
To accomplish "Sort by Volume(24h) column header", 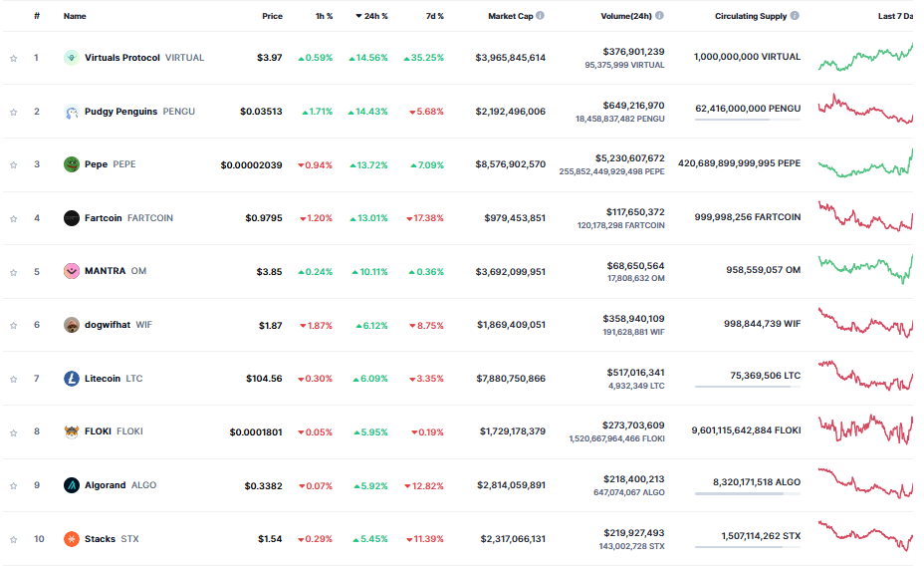I will pyautogui.click(x=626, y=16).
